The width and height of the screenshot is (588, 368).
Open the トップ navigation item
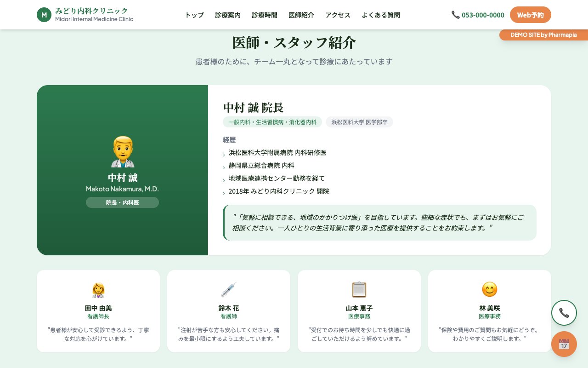tap(194, 15)
